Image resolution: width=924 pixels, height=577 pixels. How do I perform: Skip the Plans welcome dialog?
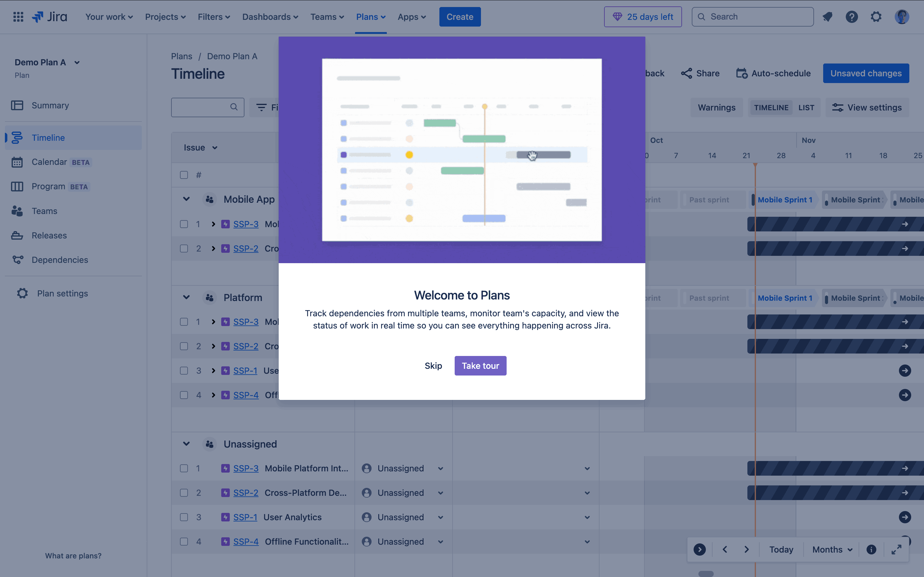click(433, 366)
